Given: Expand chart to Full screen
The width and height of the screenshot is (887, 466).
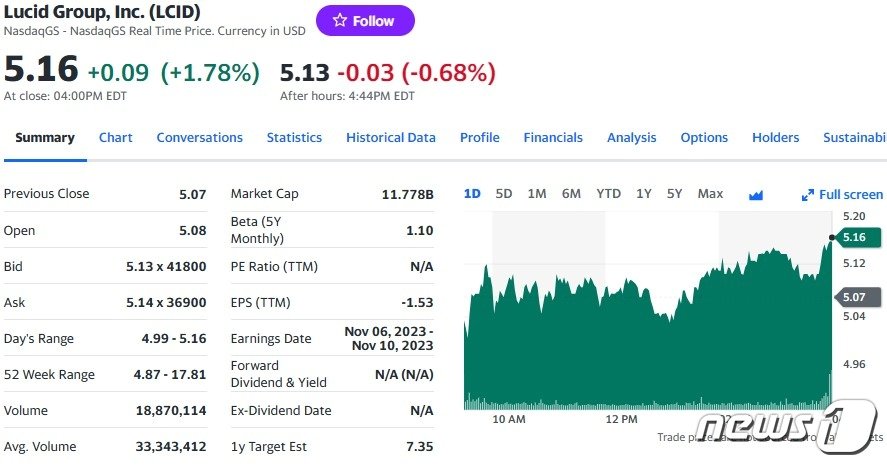Looking at the screenshot, I should pyautogui.click(x=842, y=195).
